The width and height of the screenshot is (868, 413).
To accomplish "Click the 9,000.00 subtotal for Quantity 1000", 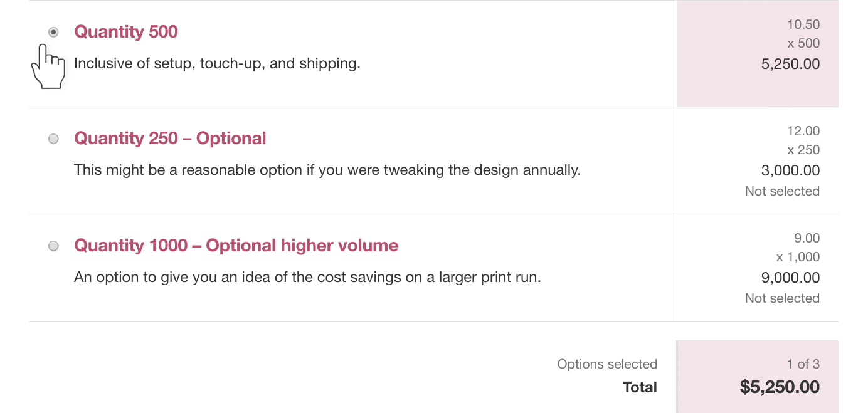I will [x=790, y=278].
